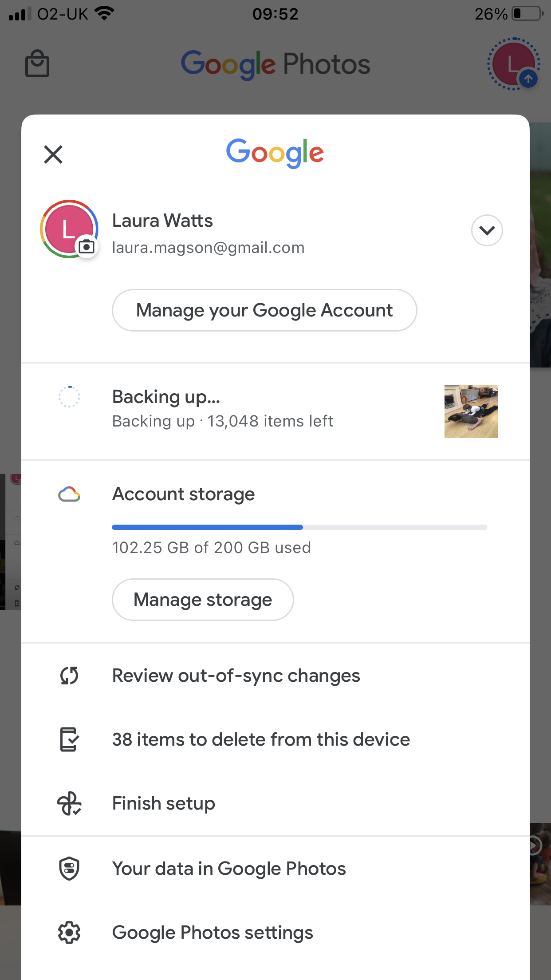
Task: Change profile photo via camera badge
Action: click(x=87, y=246)
